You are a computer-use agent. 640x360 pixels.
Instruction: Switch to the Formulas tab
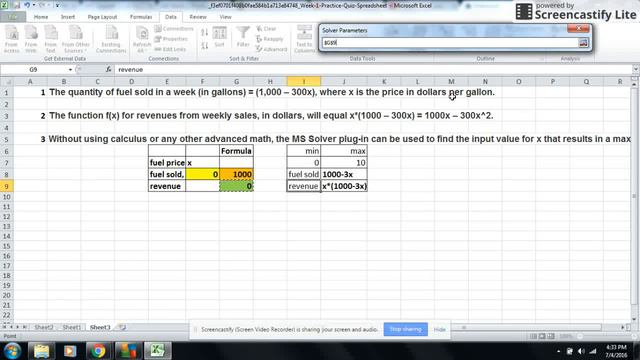coord(141,17)
